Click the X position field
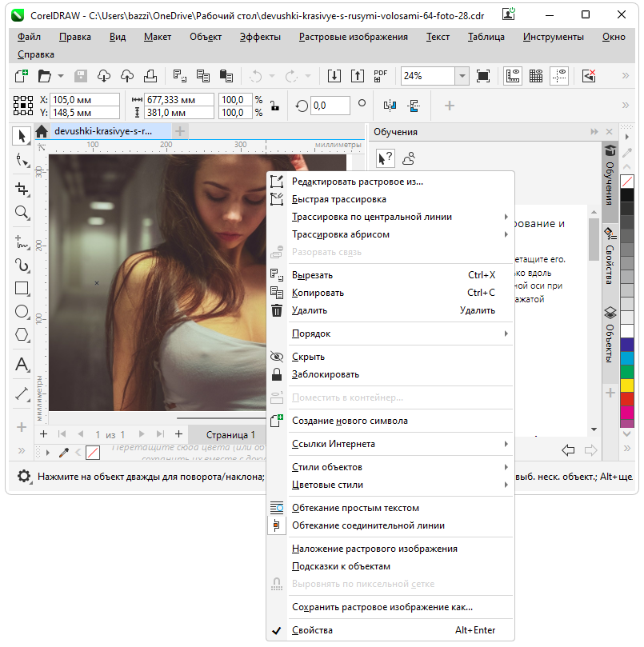 click(85, 100)
